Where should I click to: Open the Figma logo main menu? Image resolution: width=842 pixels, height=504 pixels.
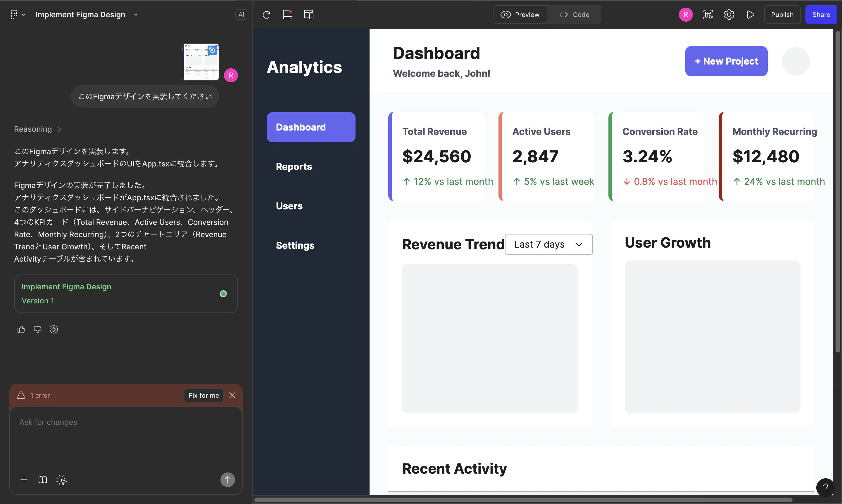[x=17, y=15]
